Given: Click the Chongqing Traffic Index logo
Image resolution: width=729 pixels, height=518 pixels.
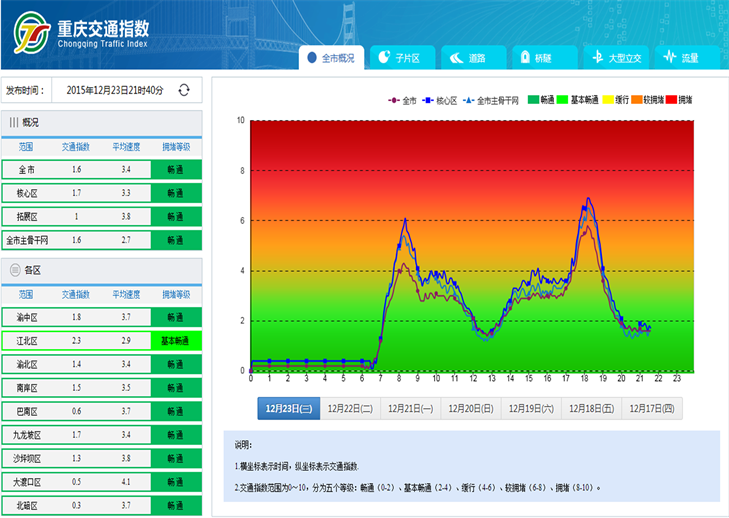Looking at the screenshot, I should (x=33, y=35).
